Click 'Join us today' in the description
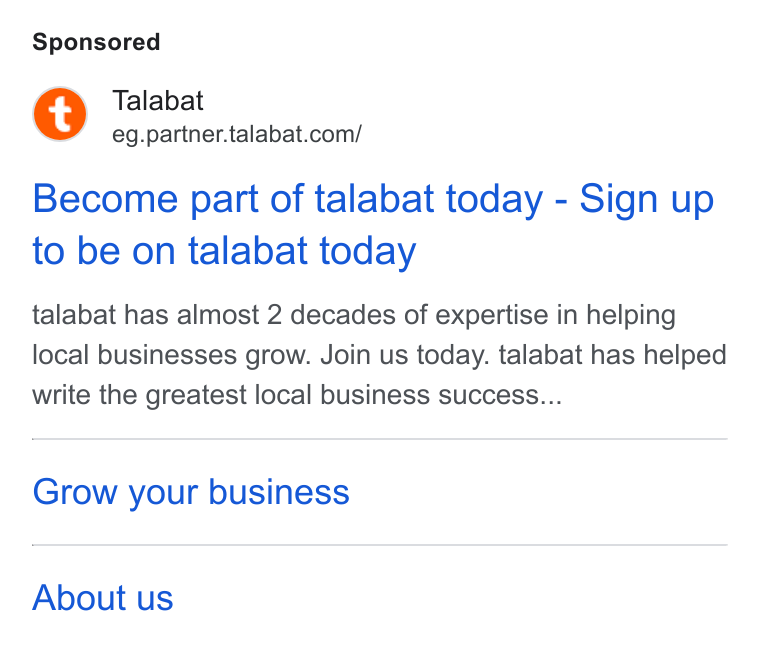 405,355
